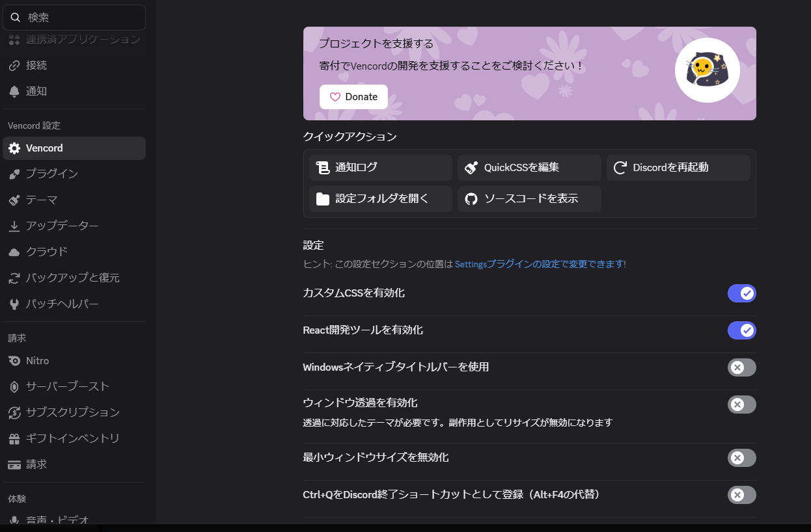
Task: Click the link icon beside 接続
Action: [x=14, y=66]
